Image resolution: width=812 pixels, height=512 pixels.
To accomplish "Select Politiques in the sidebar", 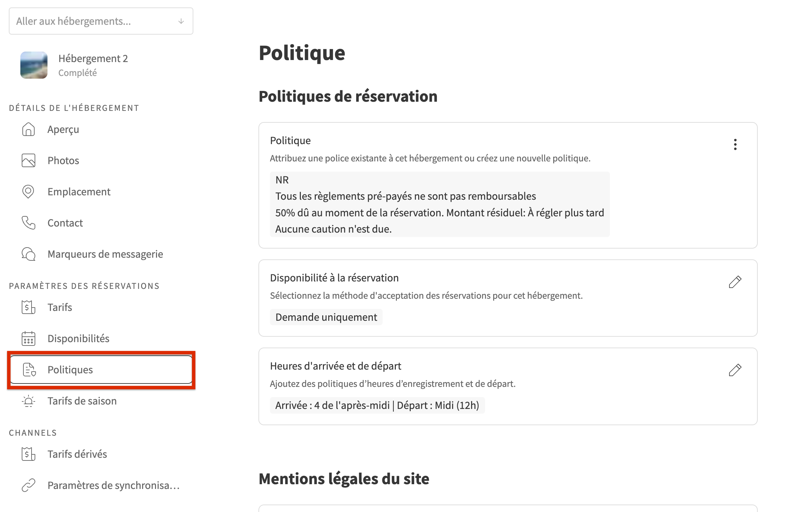I will point(70,370).
